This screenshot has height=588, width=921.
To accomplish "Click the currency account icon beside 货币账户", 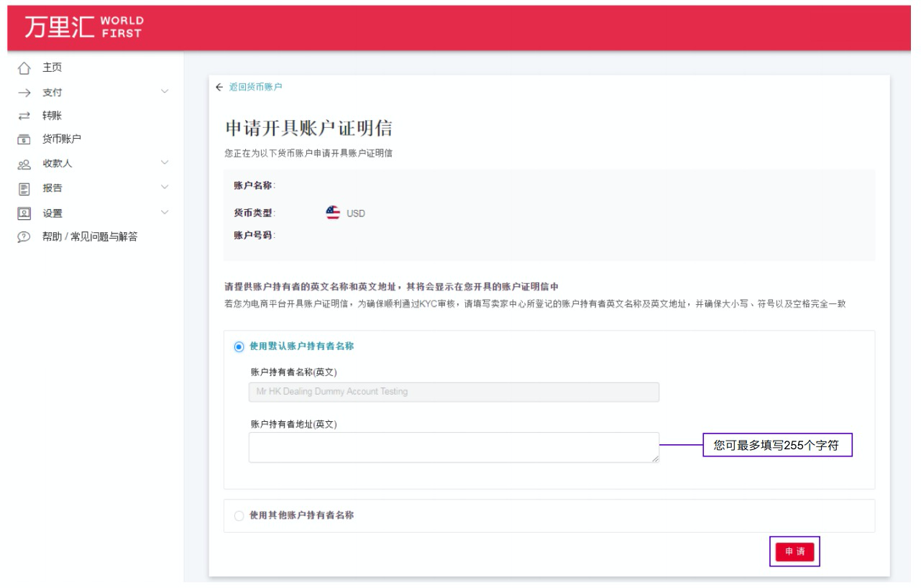I will pyautogui.click(x=24, y=139).
